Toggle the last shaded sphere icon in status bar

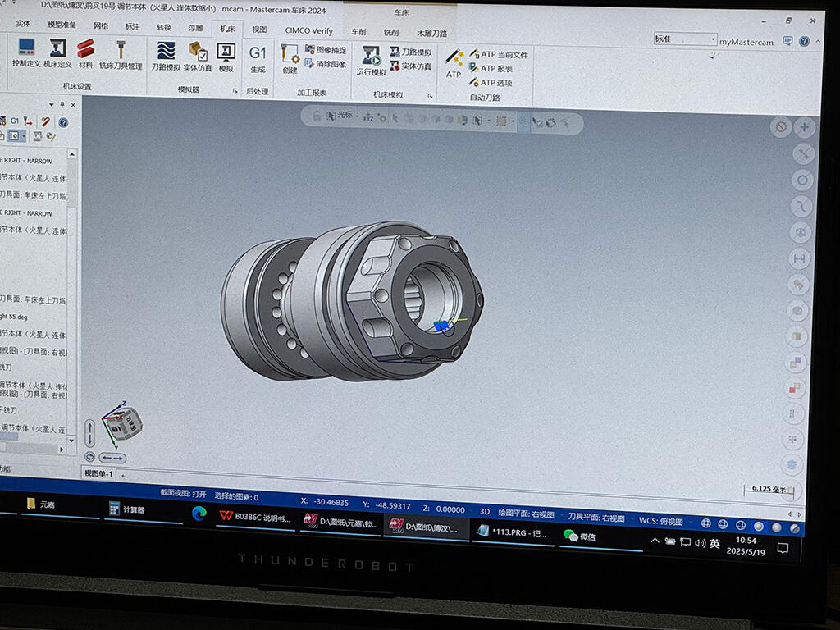[x=794, y=527]
